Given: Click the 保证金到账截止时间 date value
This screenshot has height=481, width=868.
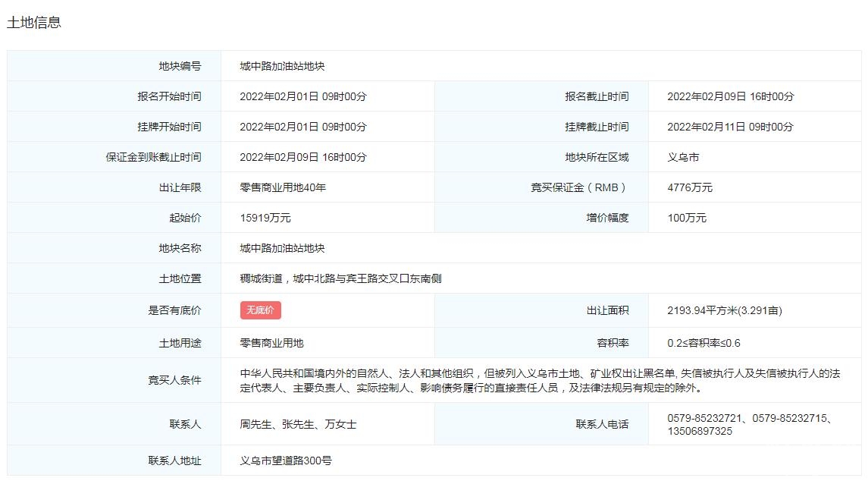Looking at the screenshot, I should point(302,157).
